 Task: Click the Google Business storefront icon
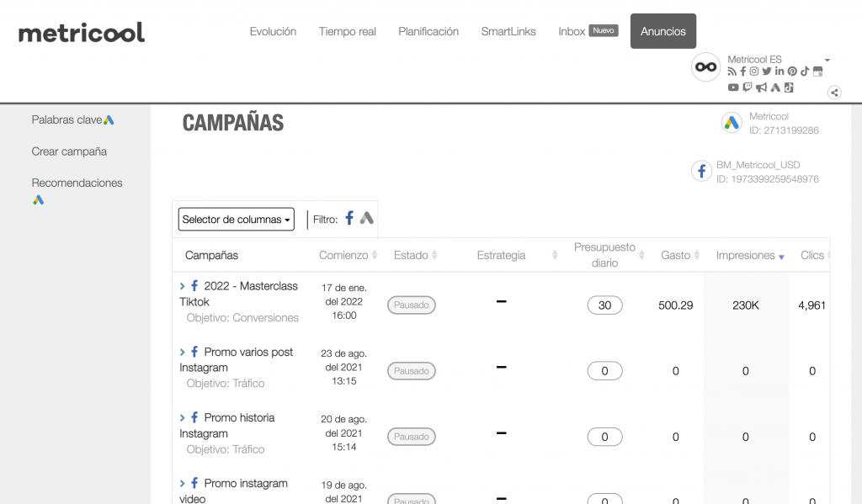point(818,72)
